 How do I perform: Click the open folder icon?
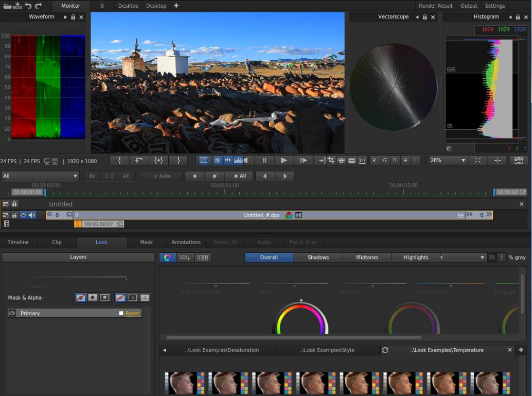[x=6, y=6]
